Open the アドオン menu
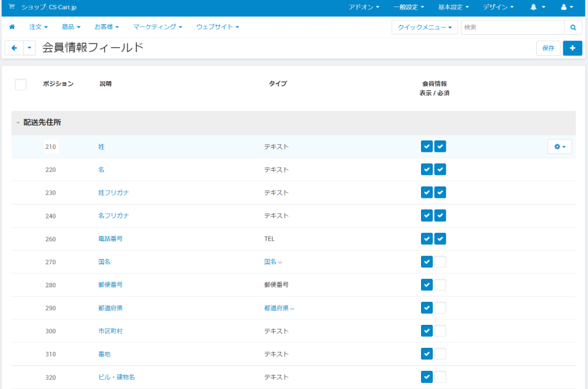The image size is (588, 389). pyautogui.click(x=364, y=7)
